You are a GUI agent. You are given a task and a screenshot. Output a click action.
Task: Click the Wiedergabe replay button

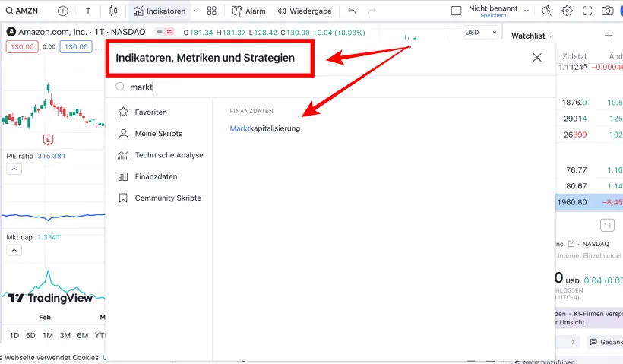(305, 11)
